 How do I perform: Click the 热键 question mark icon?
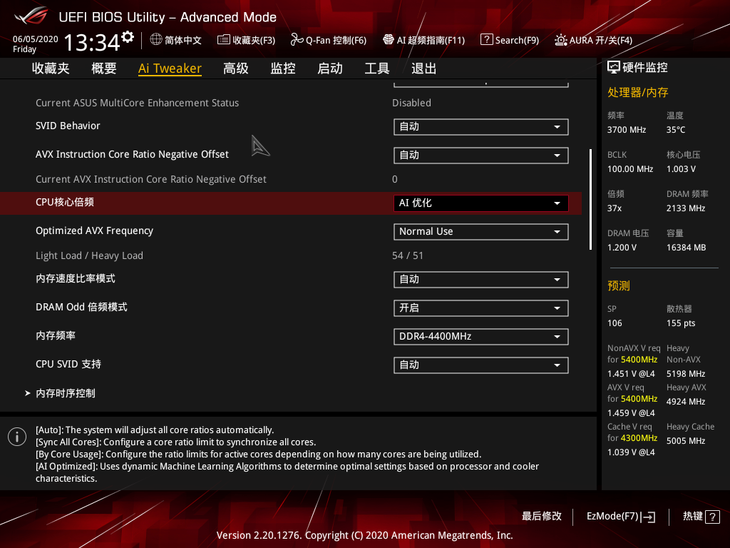click(x=712, y=517)
